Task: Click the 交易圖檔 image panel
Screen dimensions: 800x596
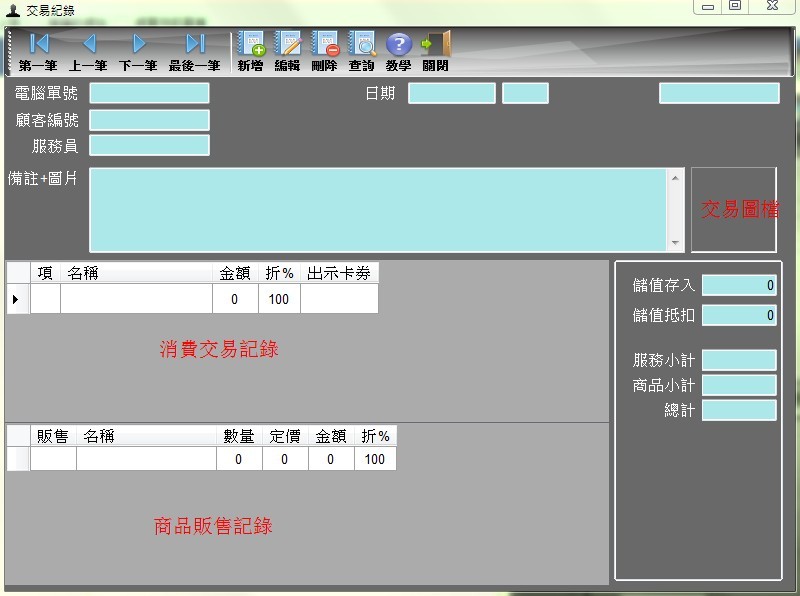Action: 735,210
